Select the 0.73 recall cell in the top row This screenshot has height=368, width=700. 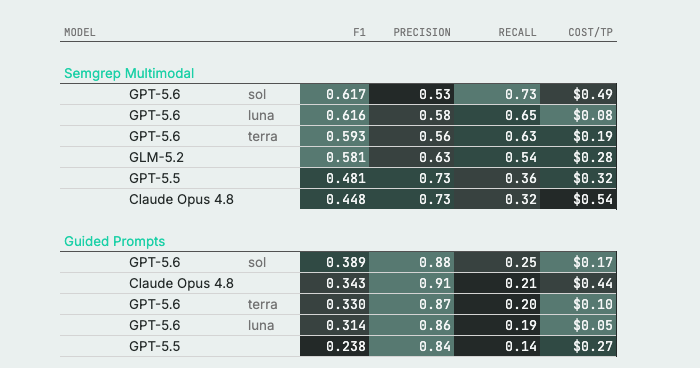[x=497, y=94]
